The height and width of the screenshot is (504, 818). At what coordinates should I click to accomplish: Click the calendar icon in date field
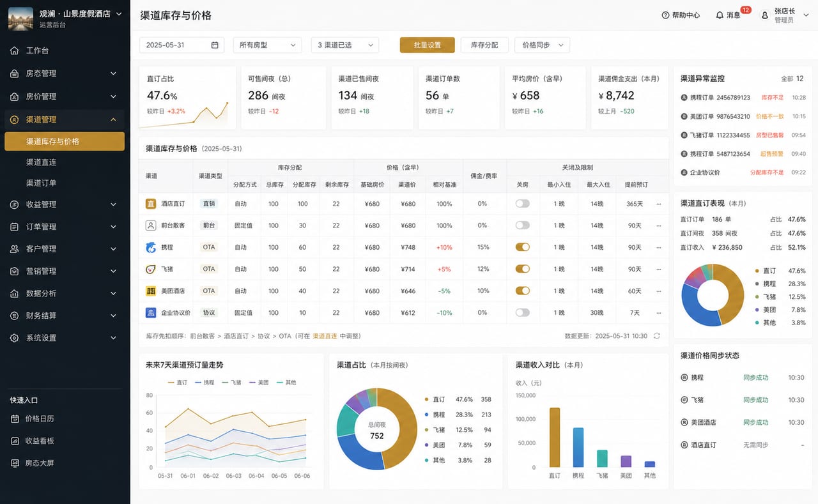(215, 45)
